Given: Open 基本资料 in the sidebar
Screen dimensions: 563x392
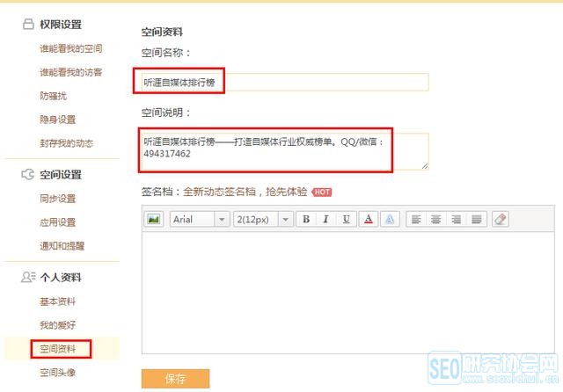Looking at the screenshot, I should click(x=58, y=301).
